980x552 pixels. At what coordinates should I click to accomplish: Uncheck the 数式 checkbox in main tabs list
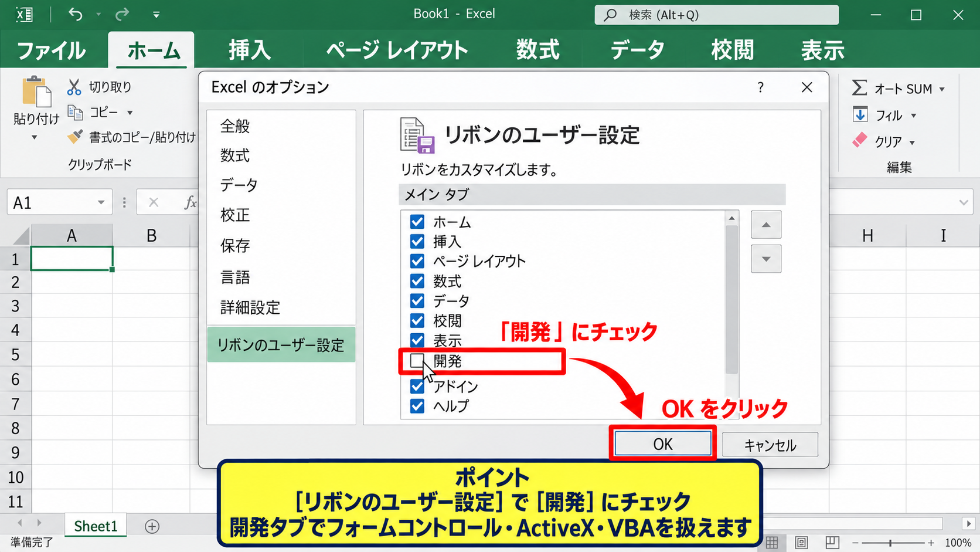[x=417, y=281]
